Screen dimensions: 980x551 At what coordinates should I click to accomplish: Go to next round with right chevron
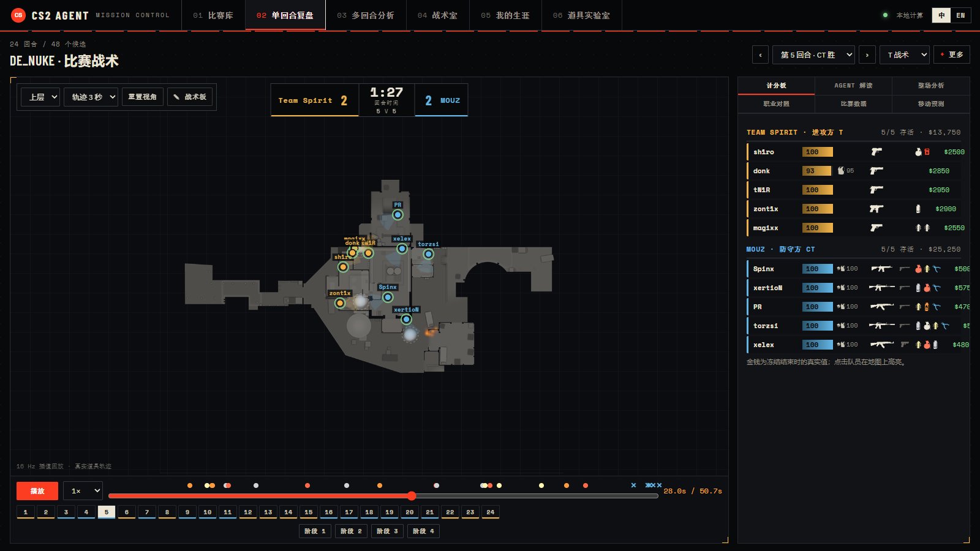867,54
